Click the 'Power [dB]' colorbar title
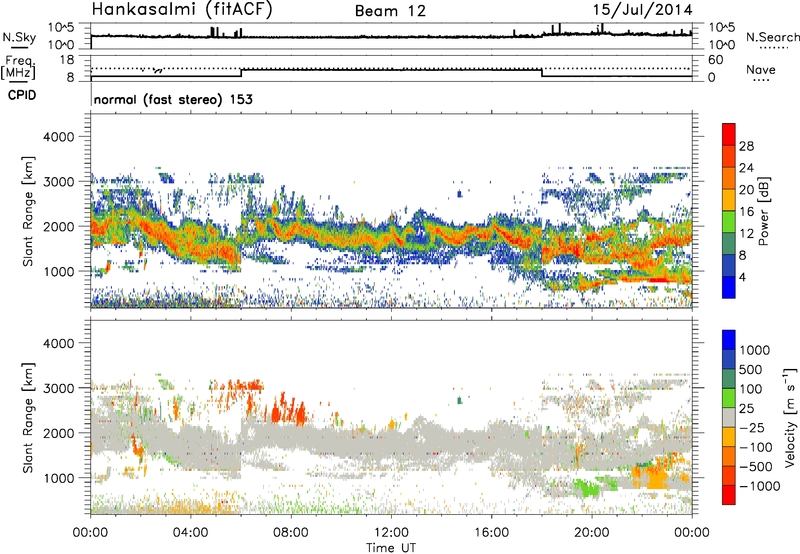The image size is (800, 554). click(x=764, y=211)
